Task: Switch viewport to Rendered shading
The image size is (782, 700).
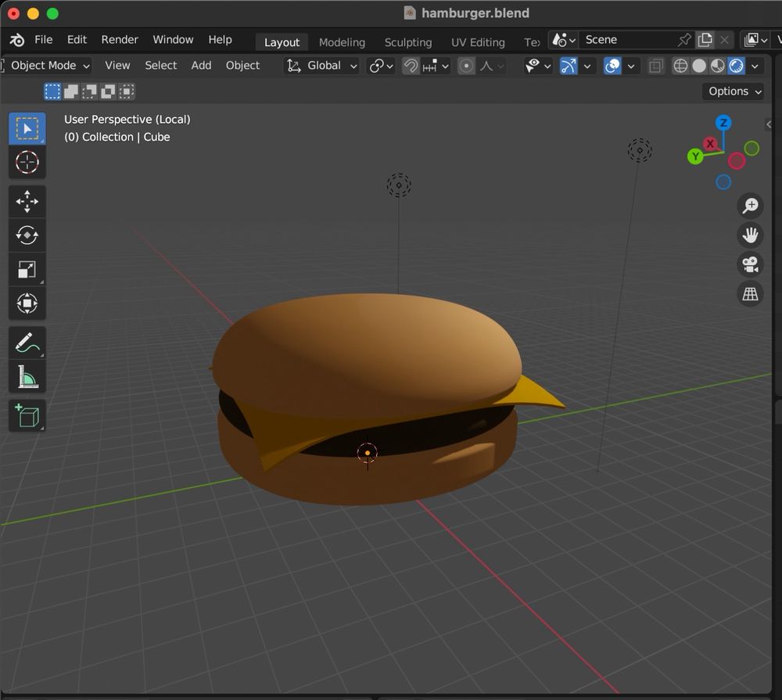Action: tap(736, 66)
